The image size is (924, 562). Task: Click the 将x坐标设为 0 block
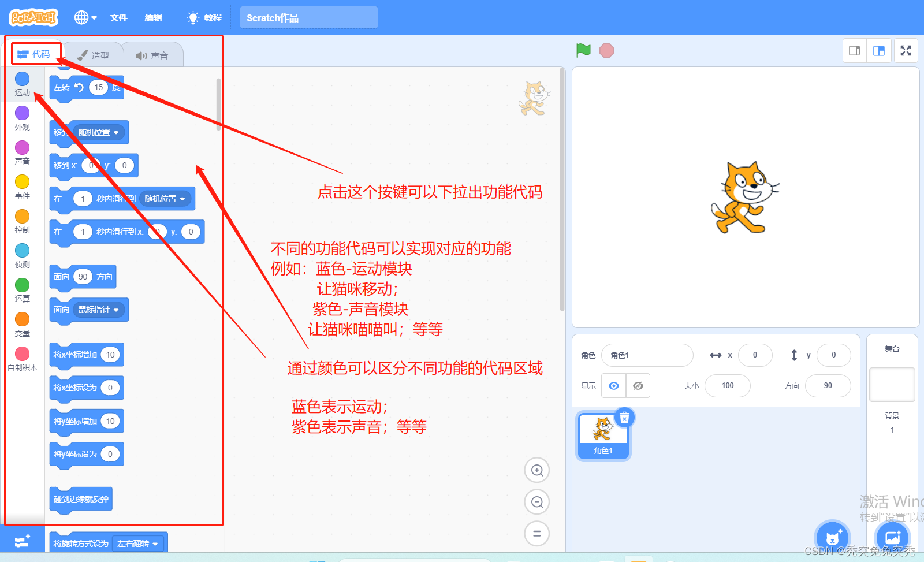click(x=87, y=388)
